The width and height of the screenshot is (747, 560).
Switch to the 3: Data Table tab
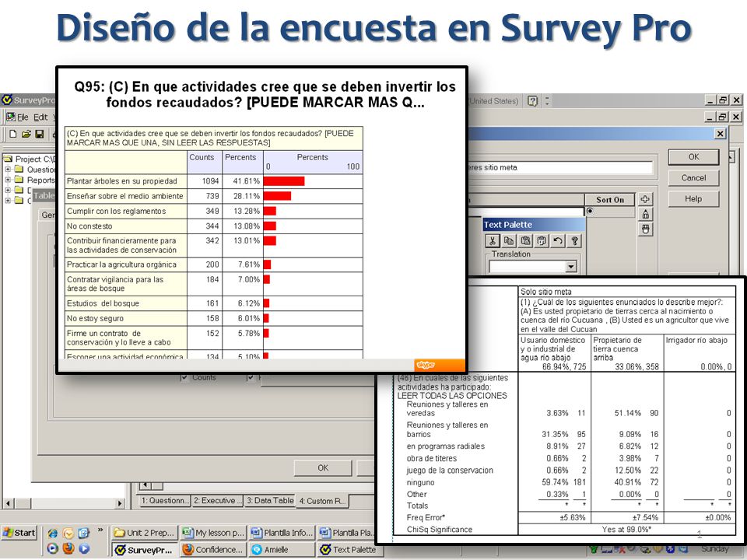point(270,501)
